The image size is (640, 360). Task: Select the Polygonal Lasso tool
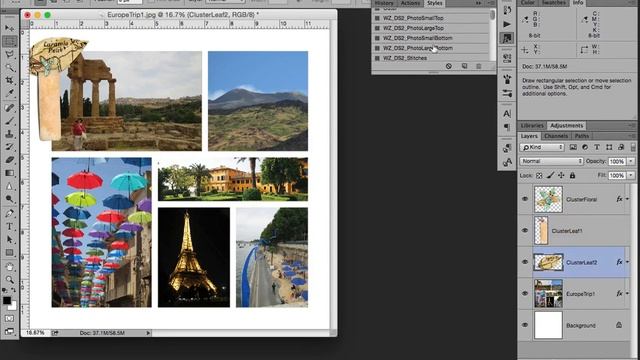9,54
